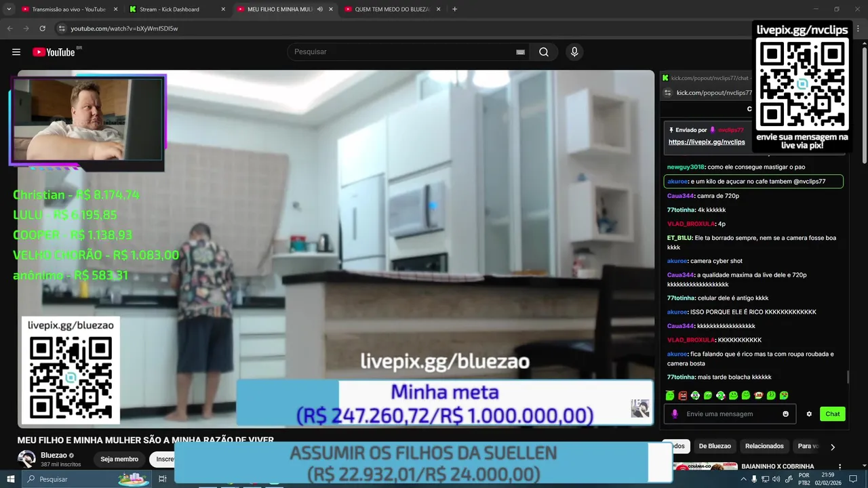This screenshot has width=868, height=488.
Task: Close the Transmissão ao vivo tab
Action: [x=115, y=9]
